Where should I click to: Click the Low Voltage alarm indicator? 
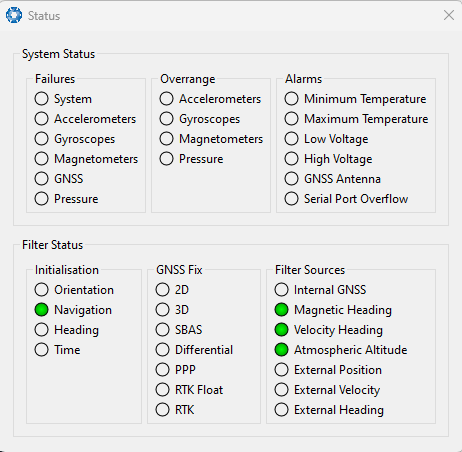tap(291, 139)
